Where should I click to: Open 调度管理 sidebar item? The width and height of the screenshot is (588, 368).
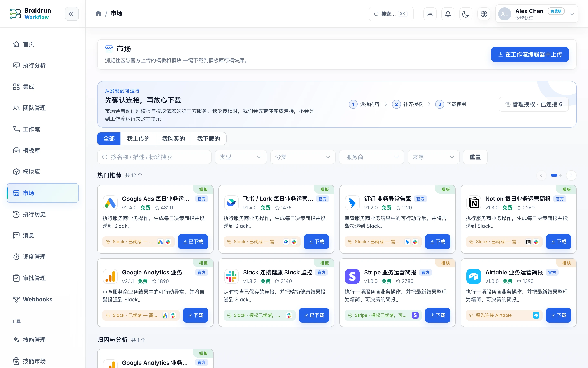(x=43, y=257)
